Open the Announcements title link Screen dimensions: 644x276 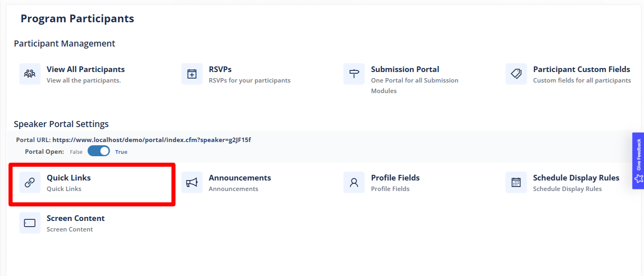[240, 178]
